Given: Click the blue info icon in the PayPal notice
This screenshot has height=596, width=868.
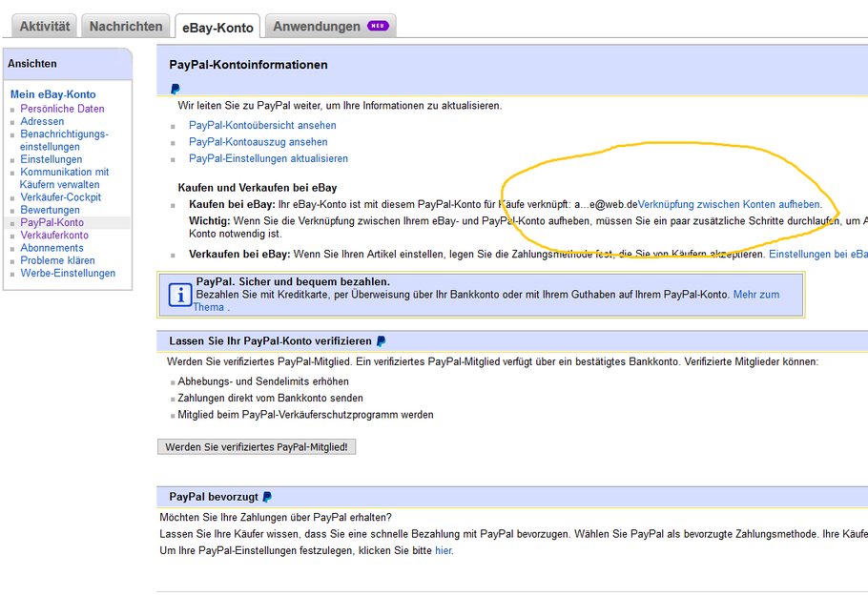Looking at the screenshot, I should coord(180,295).
